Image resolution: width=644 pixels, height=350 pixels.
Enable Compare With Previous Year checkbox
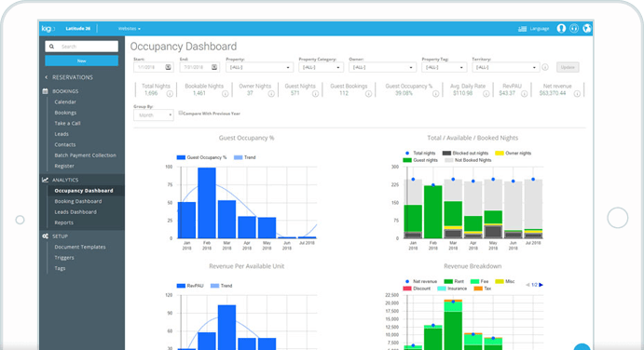point(181,113)
